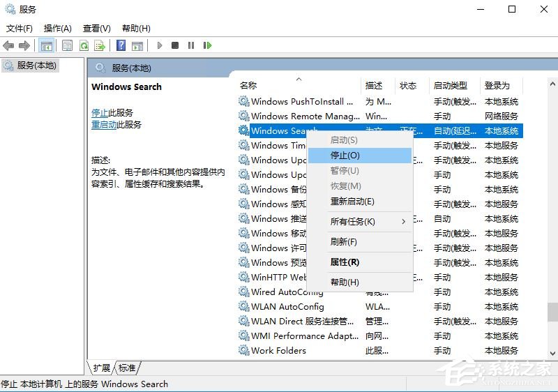Open the 操作(A) menu
The width and height of the screenshot is (558, 392).
pyautogui.click(x=57, y=29)
